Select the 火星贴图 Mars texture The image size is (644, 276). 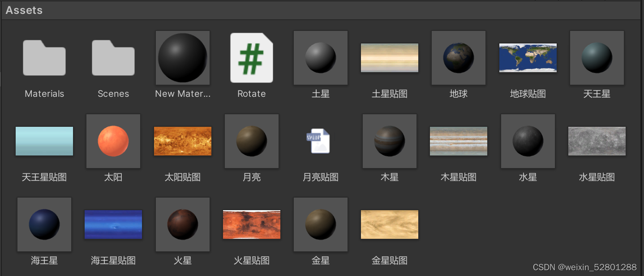click(251, 224)
